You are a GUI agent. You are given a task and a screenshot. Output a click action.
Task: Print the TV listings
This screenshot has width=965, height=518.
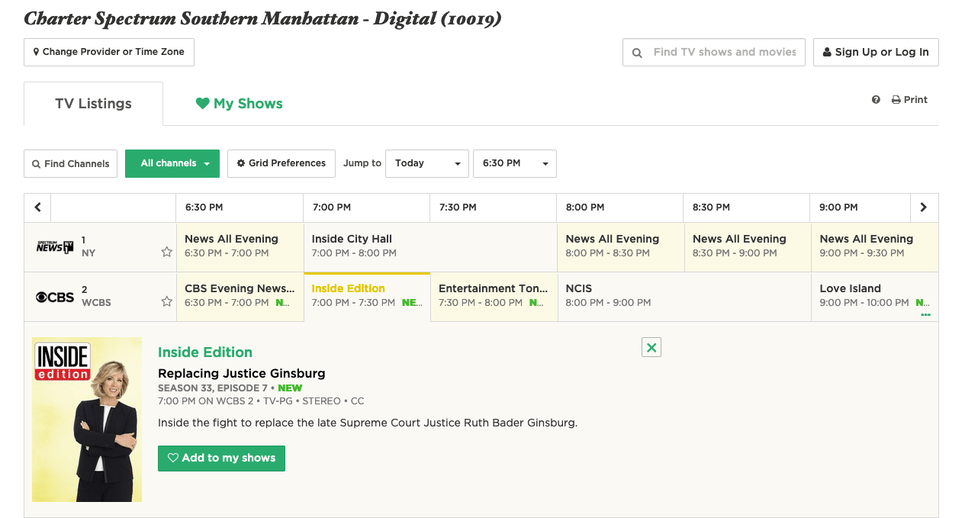[909, 100]
